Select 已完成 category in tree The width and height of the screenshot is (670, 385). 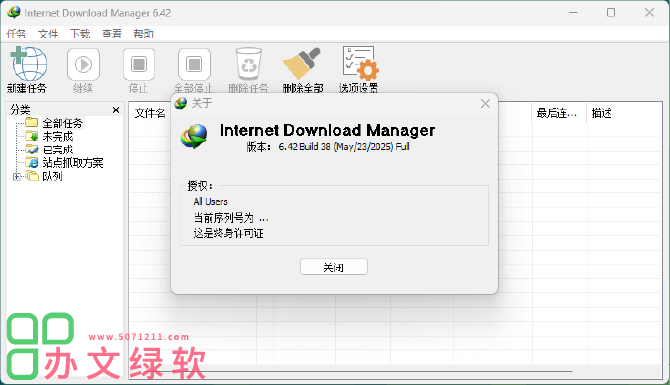tap(57, 150)
